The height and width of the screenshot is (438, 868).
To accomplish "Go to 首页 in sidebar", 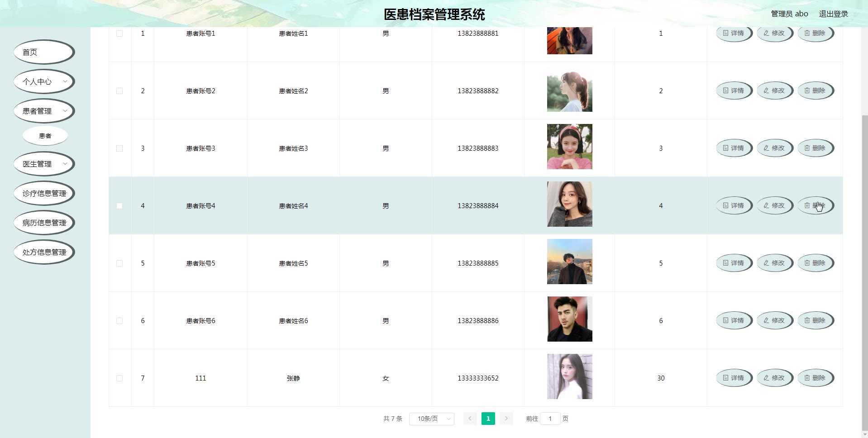I will [44, 52].
